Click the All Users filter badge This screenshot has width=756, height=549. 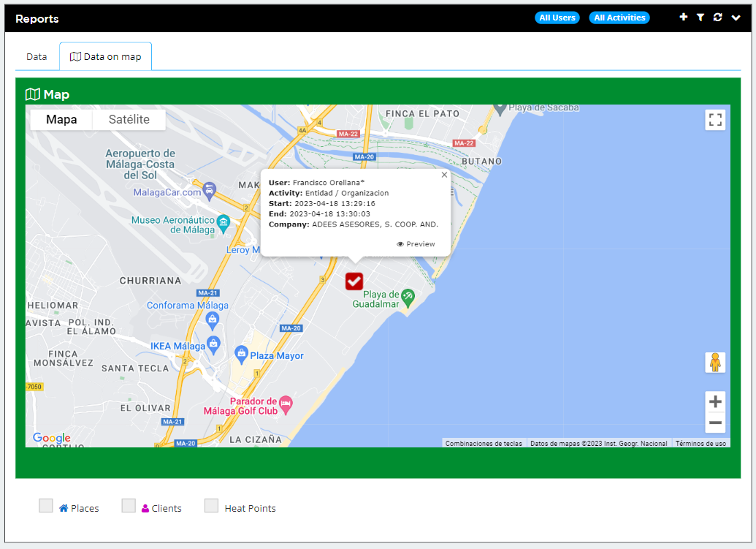557,18
